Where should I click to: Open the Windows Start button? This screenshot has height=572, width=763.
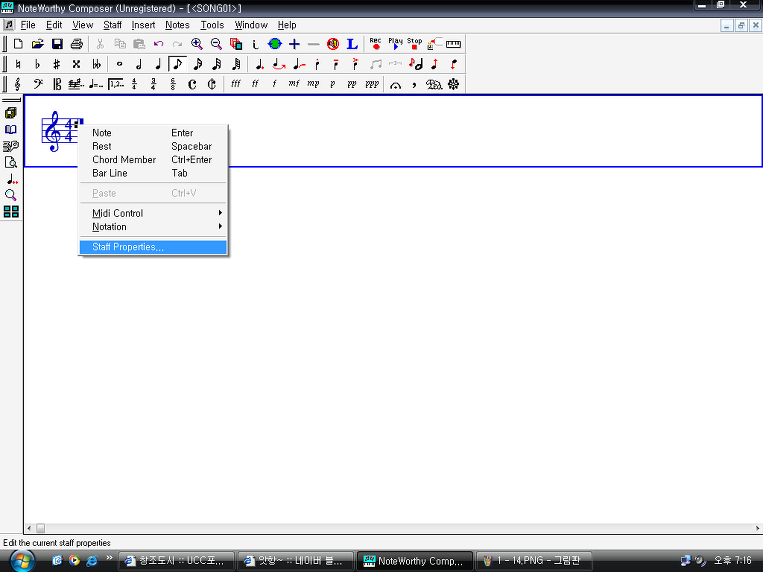coord(21,561)
